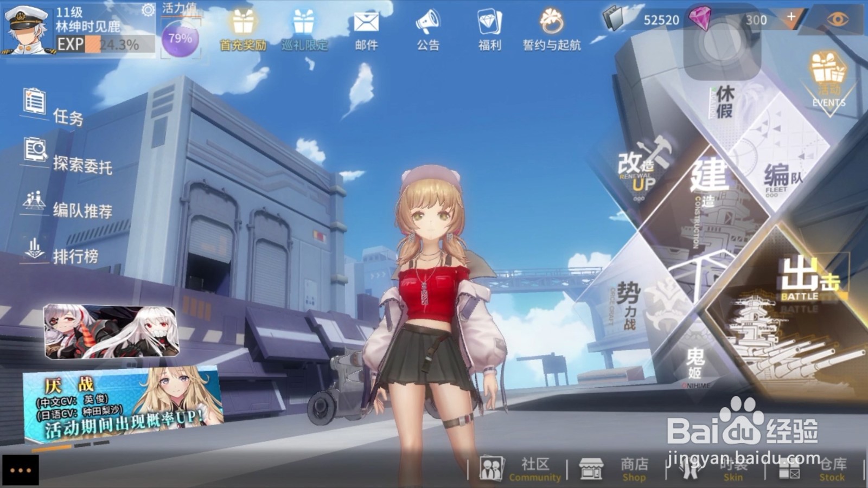The image size is (868, 488).
Task: Open 编队推荐 fleet recommendations
Action: (x=68, y=204)
